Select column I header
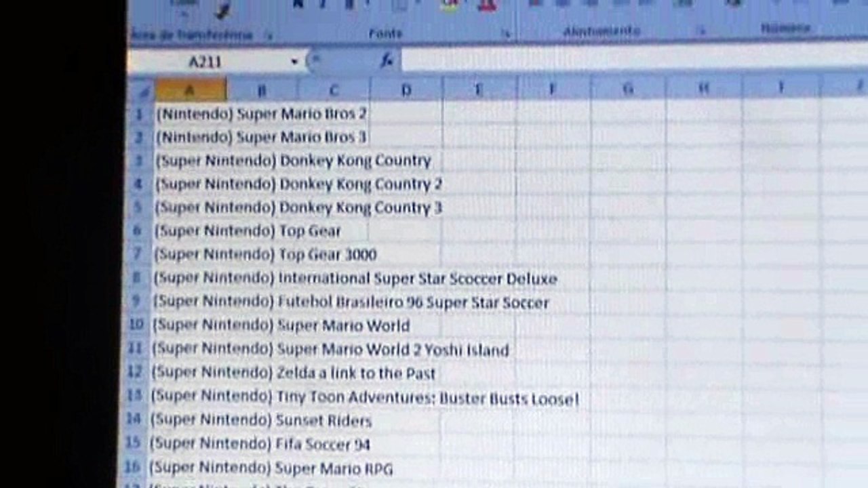Image resolution: width=868 pixels, height=488 pixels. [x=781, y=86]
